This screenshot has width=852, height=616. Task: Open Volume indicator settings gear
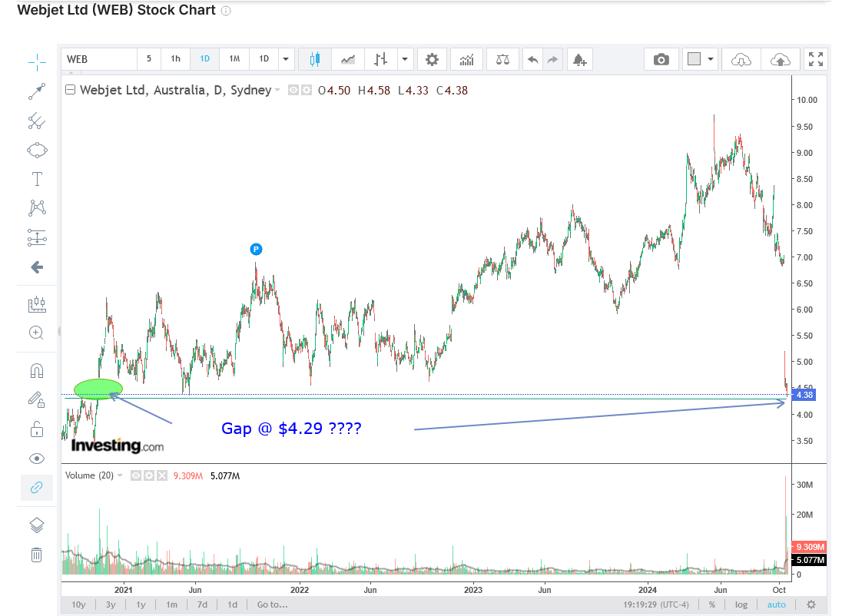point(149,475)
